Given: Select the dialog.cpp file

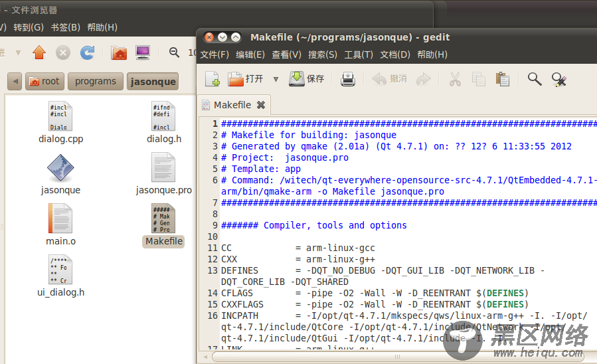Looking at the screenshot, I should (x=60, y=123).
